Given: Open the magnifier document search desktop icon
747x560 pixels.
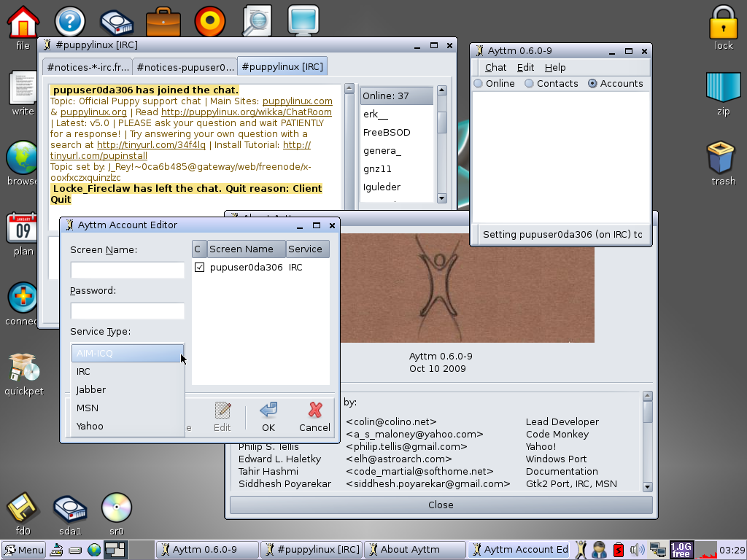Looking at the screenshot, I should click(x=257, y=21).
